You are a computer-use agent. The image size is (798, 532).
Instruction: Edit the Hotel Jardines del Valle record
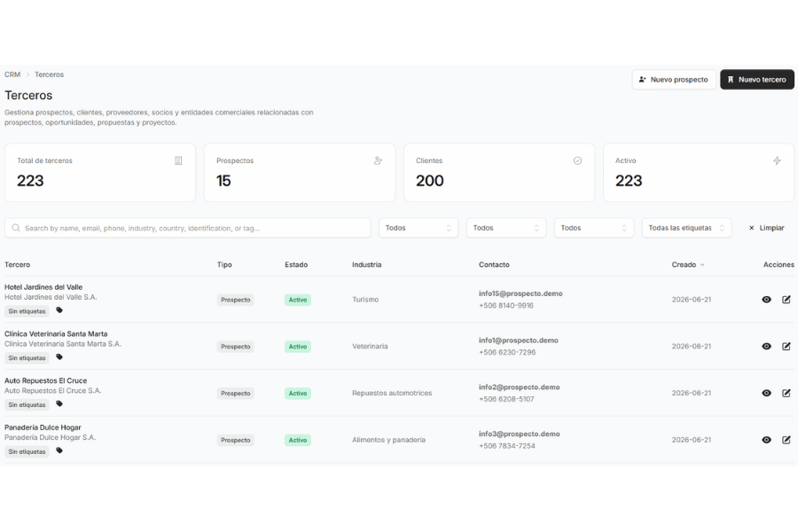pos(786,300)
